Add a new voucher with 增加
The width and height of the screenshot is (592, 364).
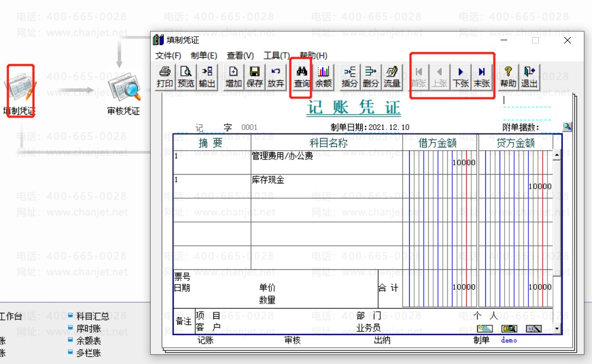[x=233, y=77]
